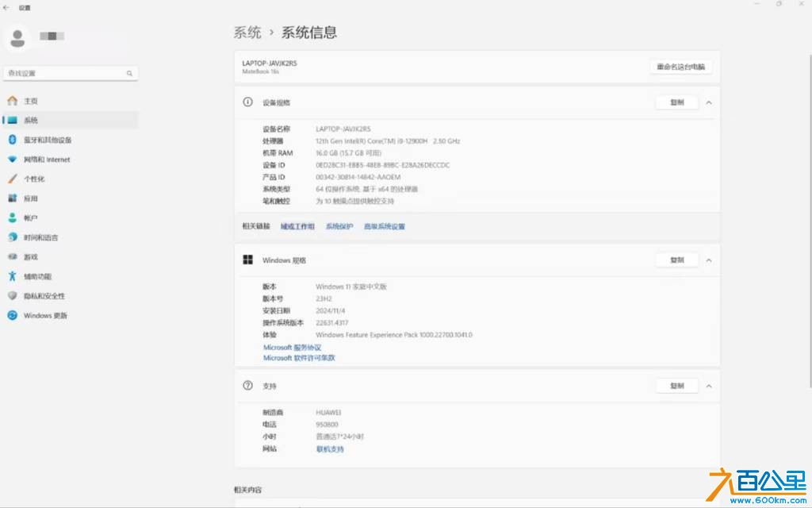Click the 支持 question mark icon
Viewport: 812px width, 508px height.
(247, 386)
